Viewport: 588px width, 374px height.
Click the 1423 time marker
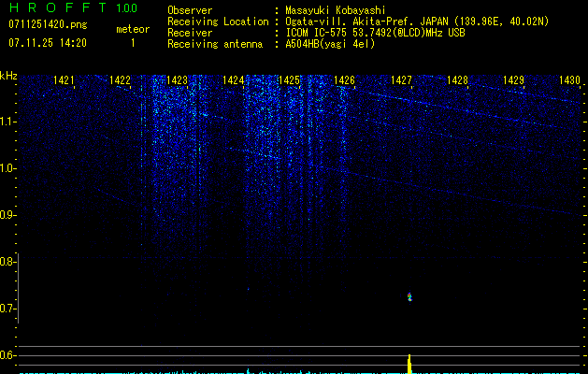(177, 80)
